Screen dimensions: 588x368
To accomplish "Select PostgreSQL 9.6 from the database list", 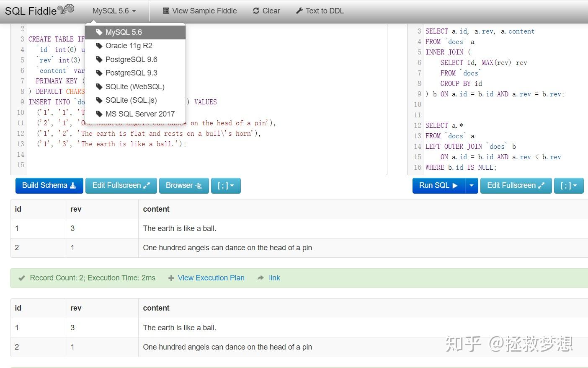I will pyautogui.click(x=132, y=59).
